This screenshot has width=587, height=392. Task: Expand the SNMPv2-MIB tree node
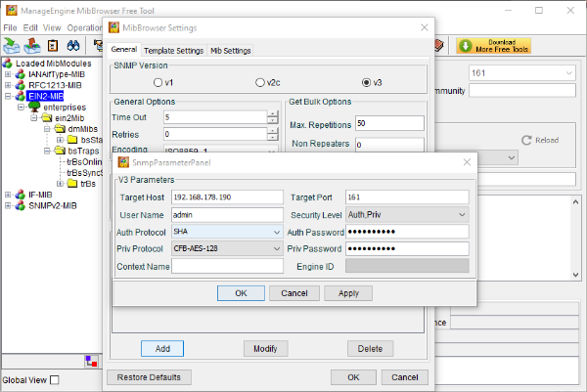[x=8, y=205]
